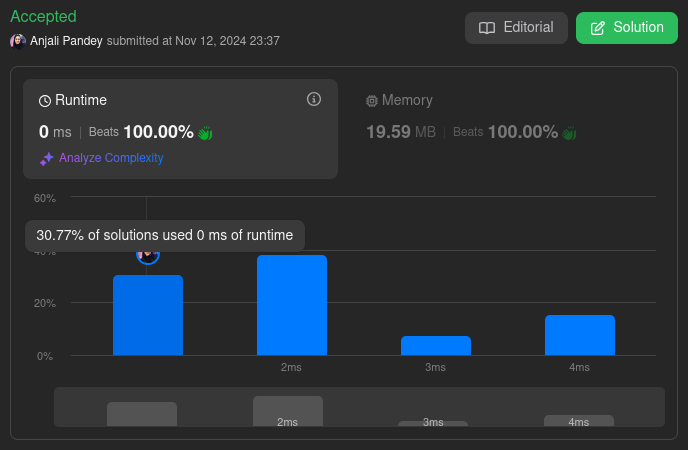The width and height of the screenshot is (688, 450).
Task: Click the avatar marker on the chart
Action: tap(148, 254)
